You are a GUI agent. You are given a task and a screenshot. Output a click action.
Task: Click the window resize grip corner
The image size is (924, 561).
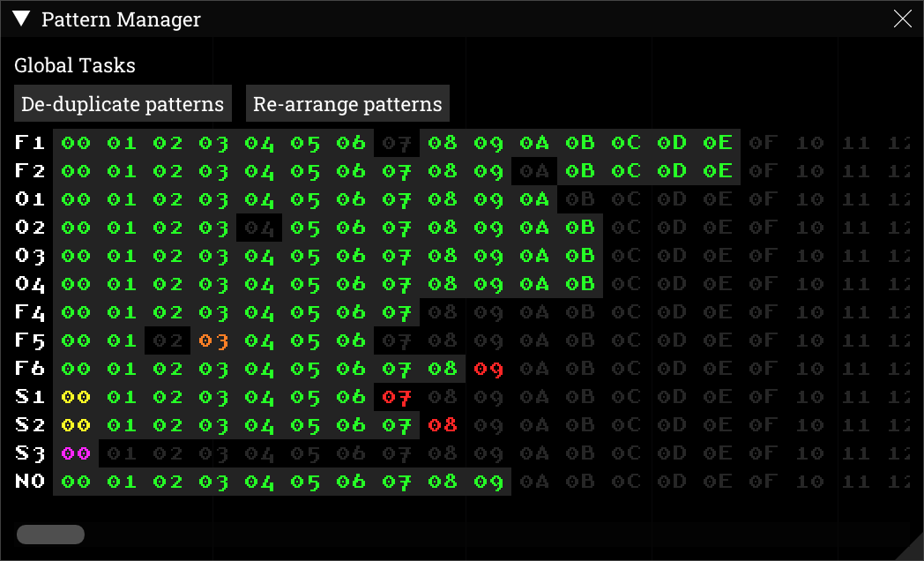[x=913, y=550]
